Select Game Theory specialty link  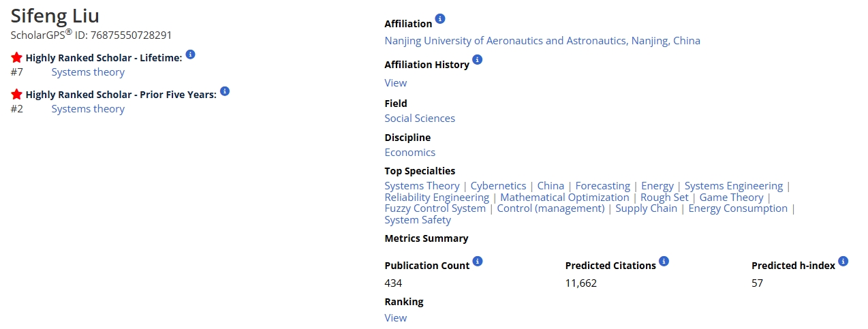732,198
